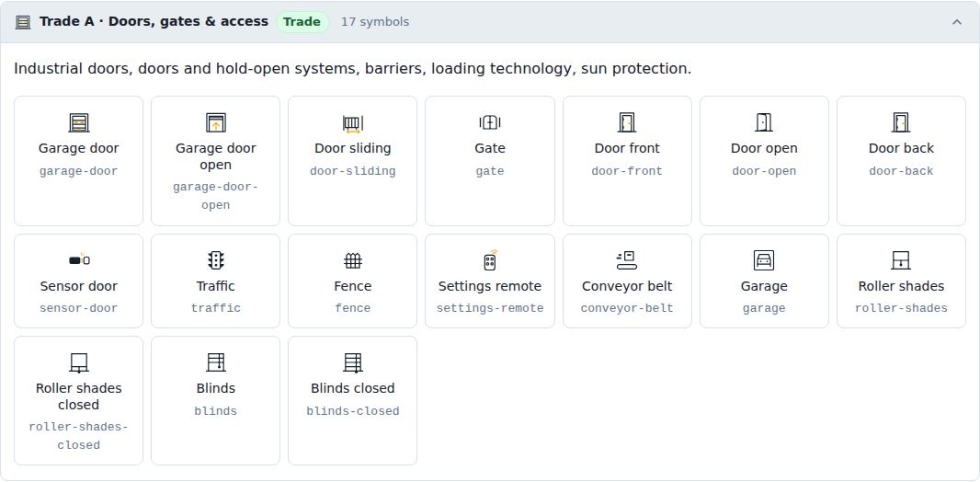Viewport: 980px width, 482px height.
Task: Select the 'traffic' code text
Action: [216, 307]
